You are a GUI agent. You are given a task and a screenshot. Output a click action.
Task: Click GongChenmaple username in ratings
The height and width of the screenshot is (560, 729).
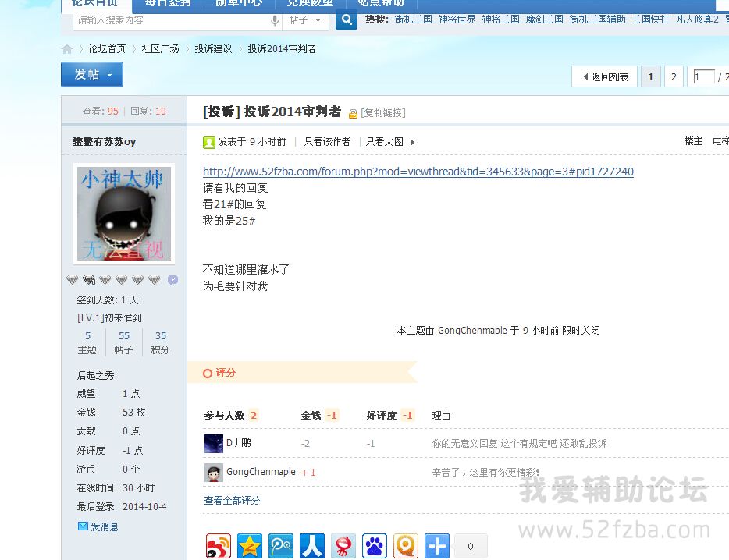(x=261, y=472)
